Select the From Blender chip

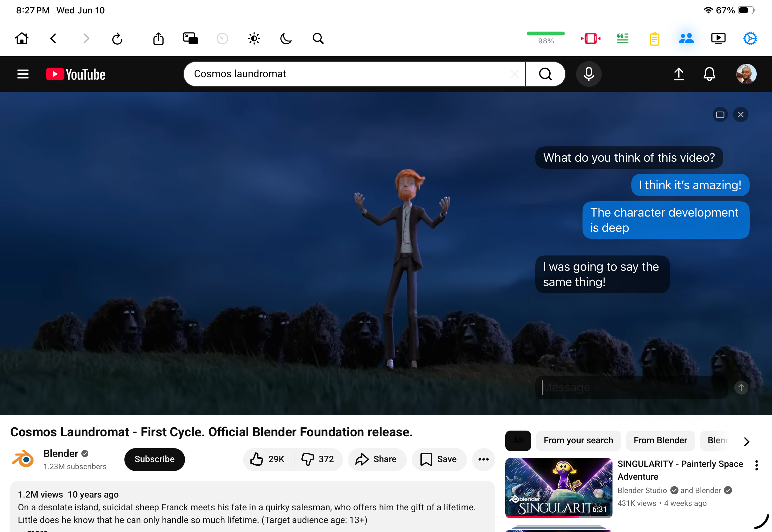point(660,440)
